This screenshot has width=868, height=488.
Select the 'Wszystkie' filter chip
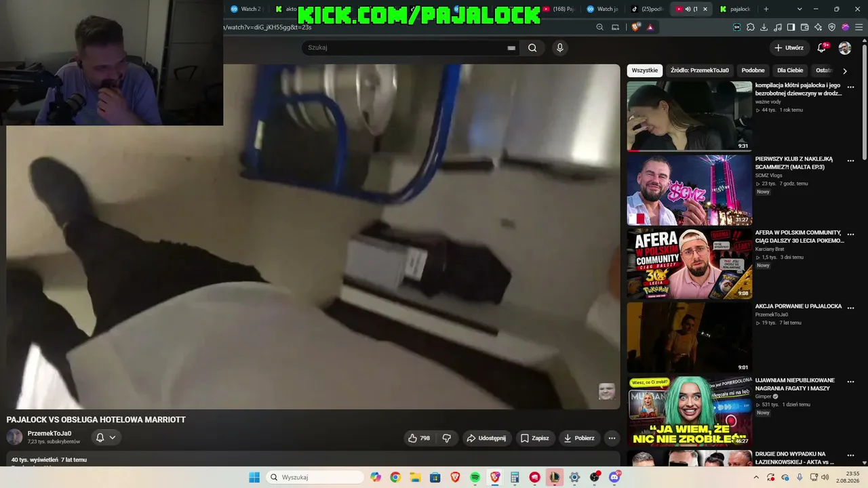click(x=645, y=70)
